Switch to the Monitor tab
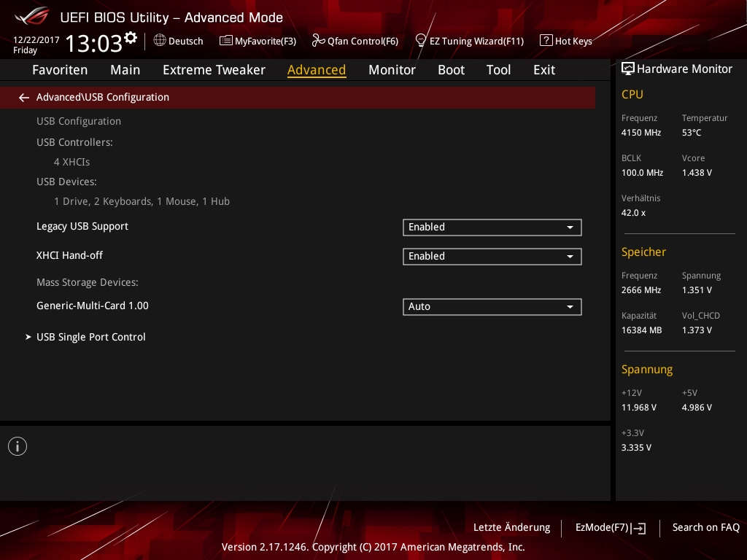 pos(392,70)
